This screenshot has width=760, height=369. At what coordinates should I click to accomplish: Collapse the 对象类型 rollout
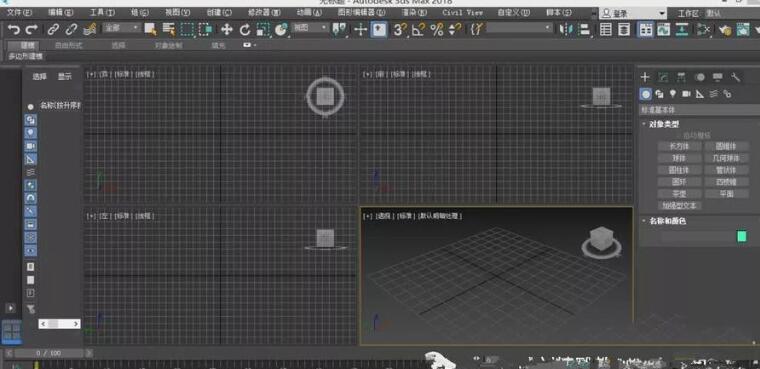[x=664, y=124]
